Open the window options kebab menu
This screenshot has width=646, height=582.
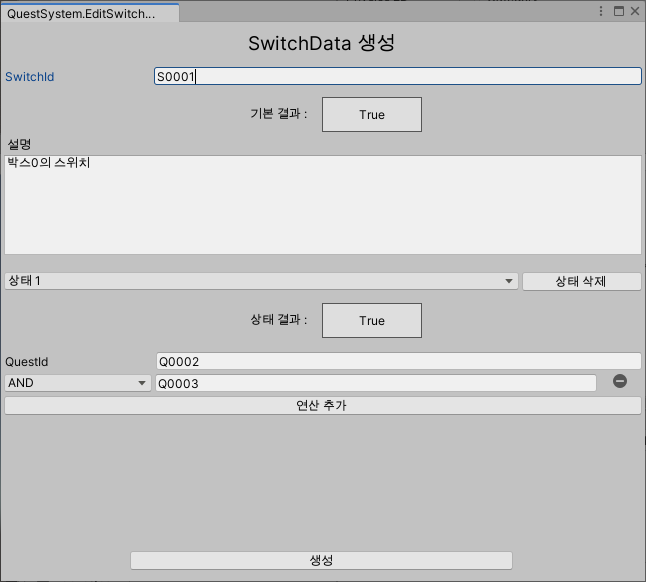point(600,11)
